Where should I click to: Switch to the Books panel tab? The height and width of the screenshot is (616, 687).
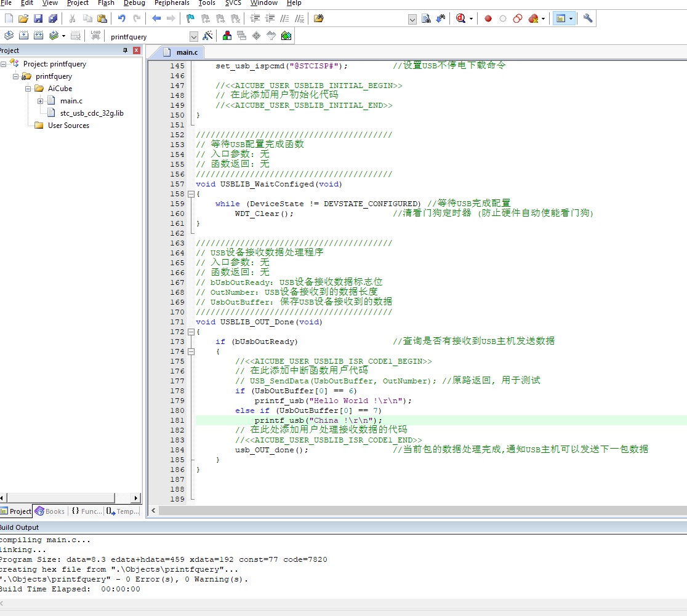[x=49, y=511]
